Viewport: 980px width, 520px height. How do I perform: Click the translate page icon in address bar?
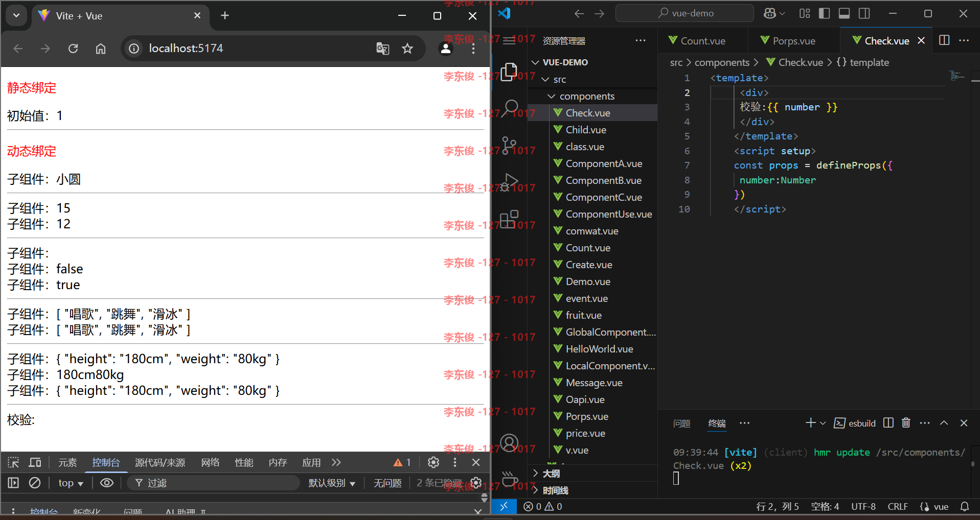click(383, 49)
